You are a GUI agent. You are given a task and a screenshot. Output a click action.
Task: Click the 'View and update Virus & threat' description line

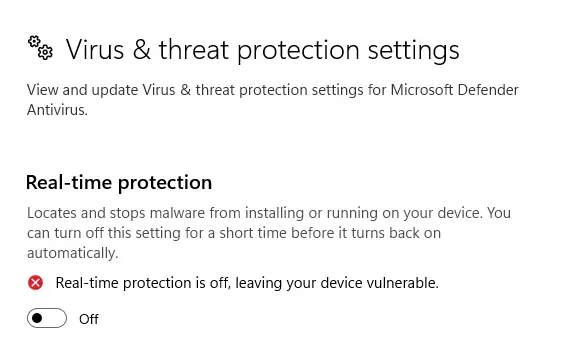273,90
